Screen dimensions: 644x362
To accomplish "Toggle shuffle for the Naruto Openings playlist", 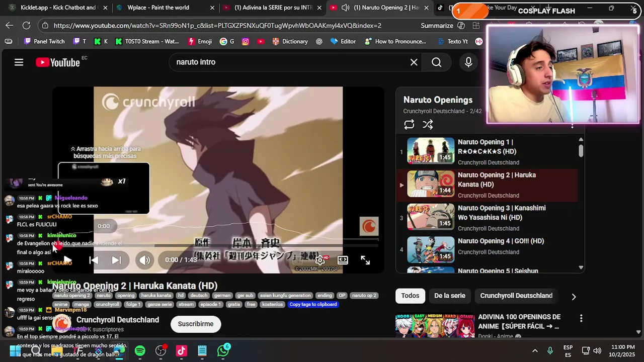I will click(x=428, y=125).
